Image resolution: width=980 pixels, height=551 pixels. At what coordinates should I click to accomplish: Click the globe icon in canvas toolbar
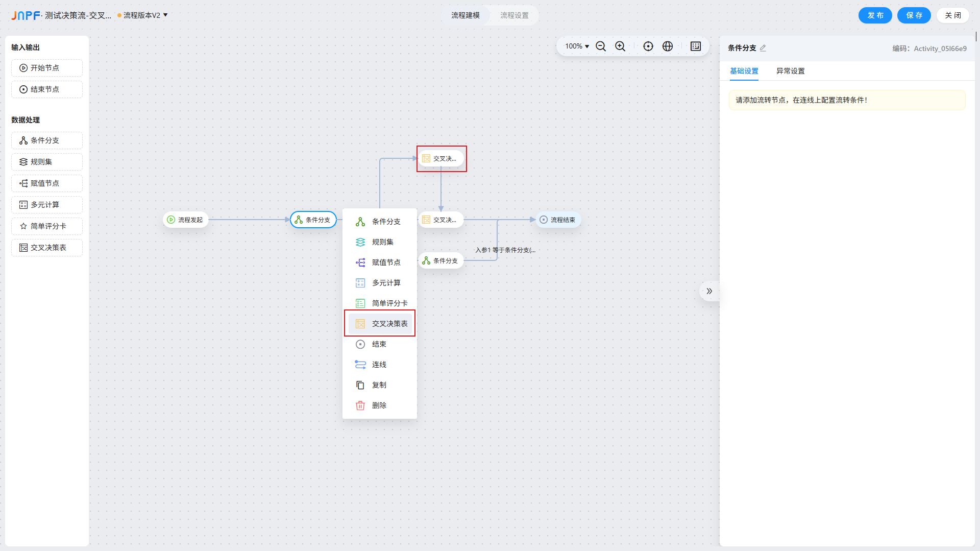[x=668, y=46]
